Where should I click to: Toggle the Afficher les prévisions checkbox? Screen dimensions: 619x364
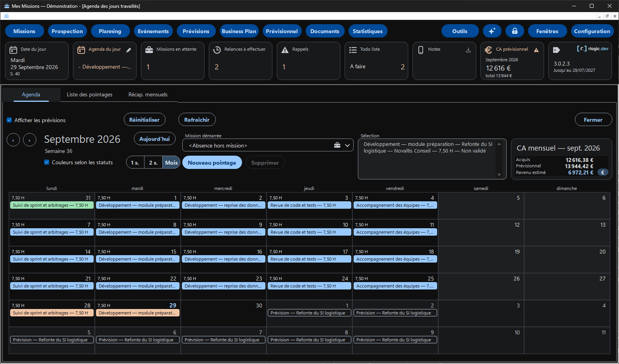[9, 120]
